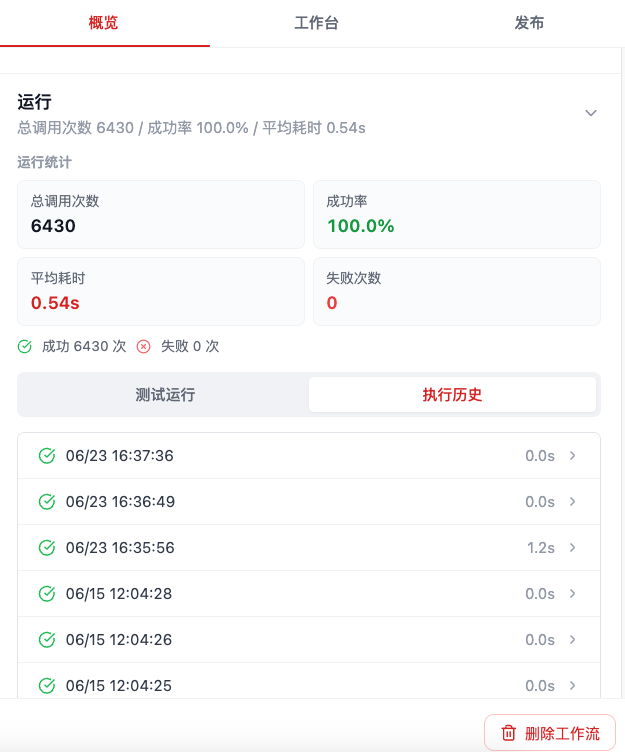This screenshot has width=625, height=752.
Task: Expand details arrow for 16:35:56 run
Action: click(572, 548)
